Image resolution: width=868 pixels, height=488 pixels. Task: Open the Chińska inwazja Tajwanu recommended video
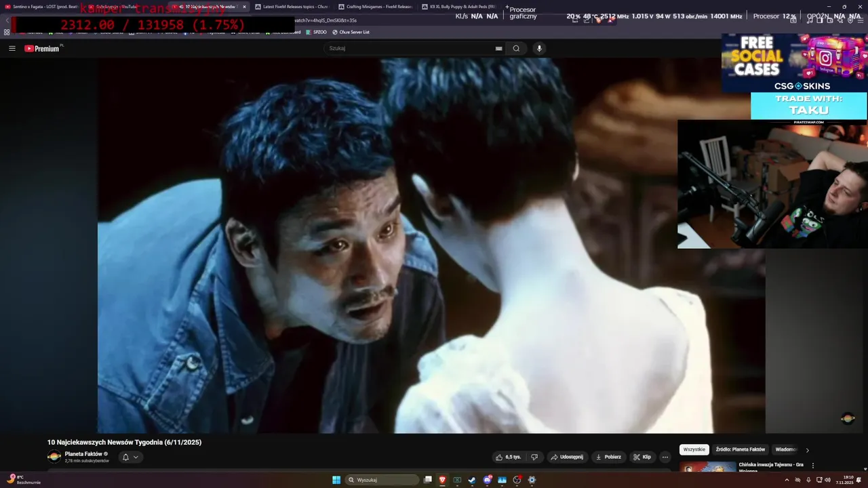pyautogui.click(x=771, y=468)
